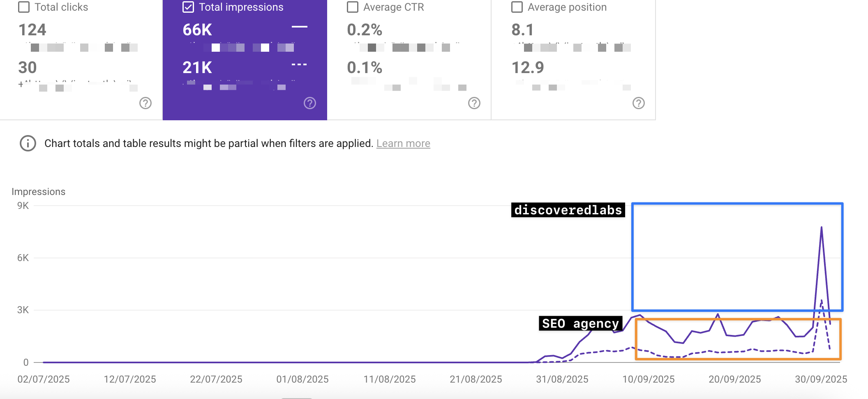Viewport: 868px width, 399px height.
Task: Click the 10/09/2025 date on the chart axis
Action: coord(648,379)
